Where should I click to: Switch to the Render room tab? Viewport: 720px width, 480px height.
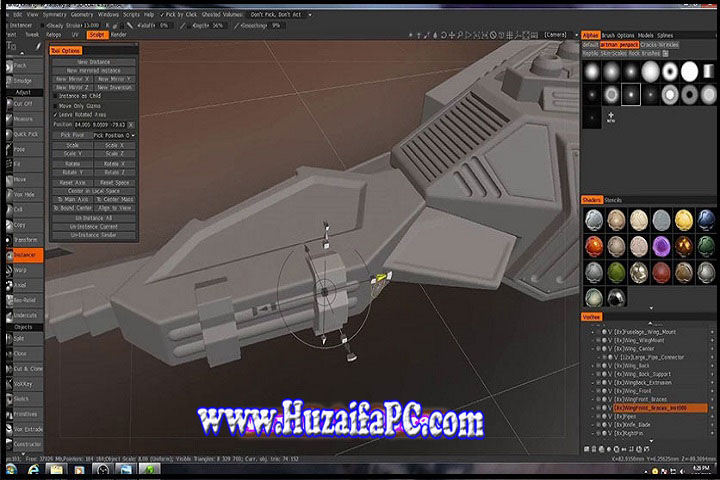point(119,35)
